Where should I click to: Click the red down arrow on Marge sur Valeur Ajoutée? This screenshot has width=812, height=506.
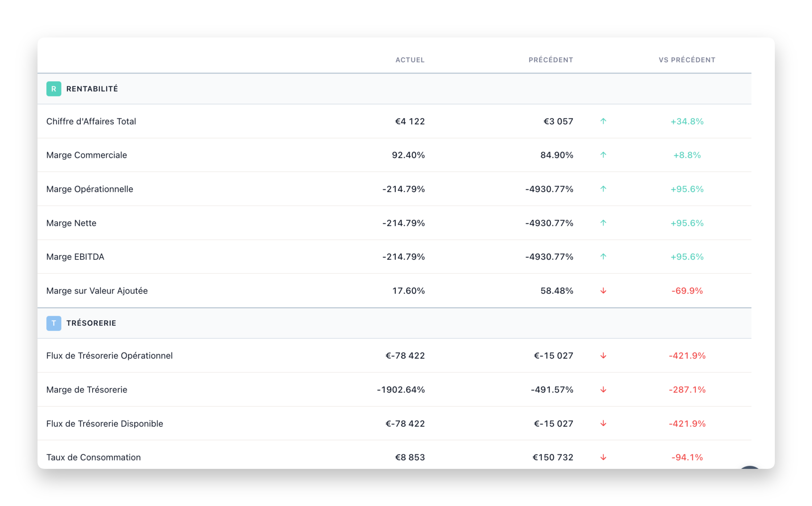[x=604, y=290]
